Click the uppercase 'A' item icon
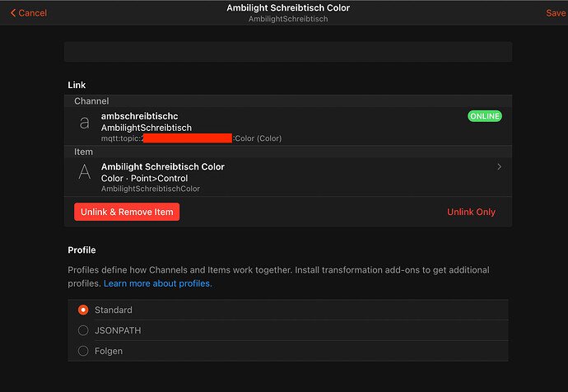568x392 pixels. [84, 172]
